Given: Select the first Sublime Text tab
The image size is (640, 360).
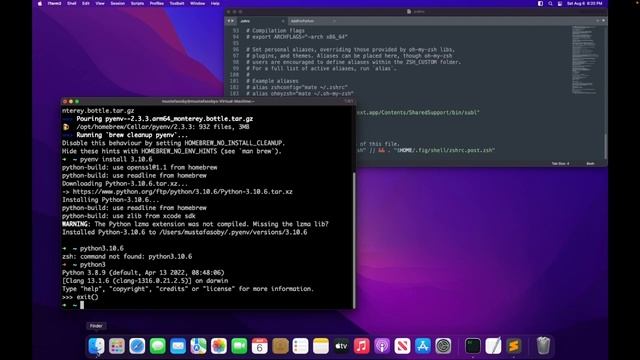Looking at the screenshot, I should pyautogui.click(x=262, y=21).
